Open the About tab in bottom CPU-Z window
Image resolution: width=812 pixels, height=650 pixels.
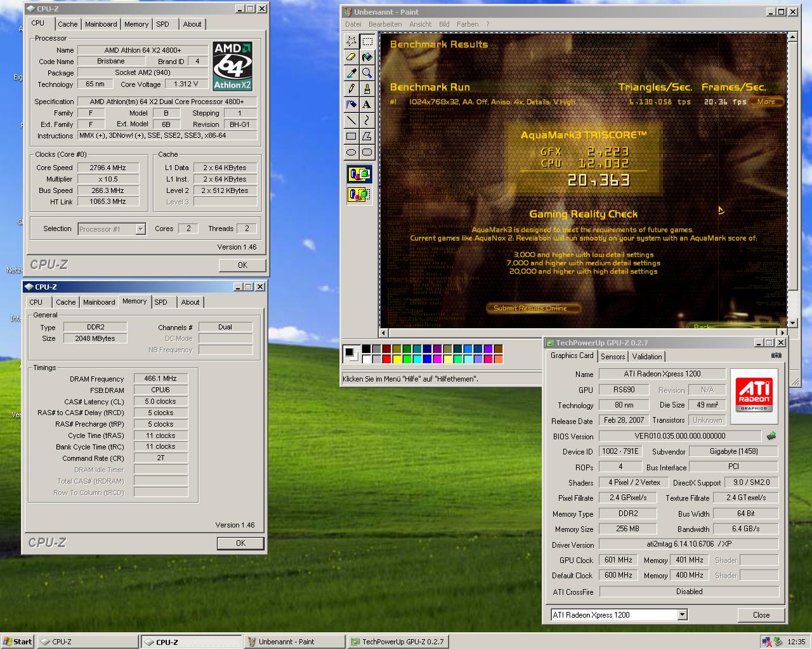[190, 302]
